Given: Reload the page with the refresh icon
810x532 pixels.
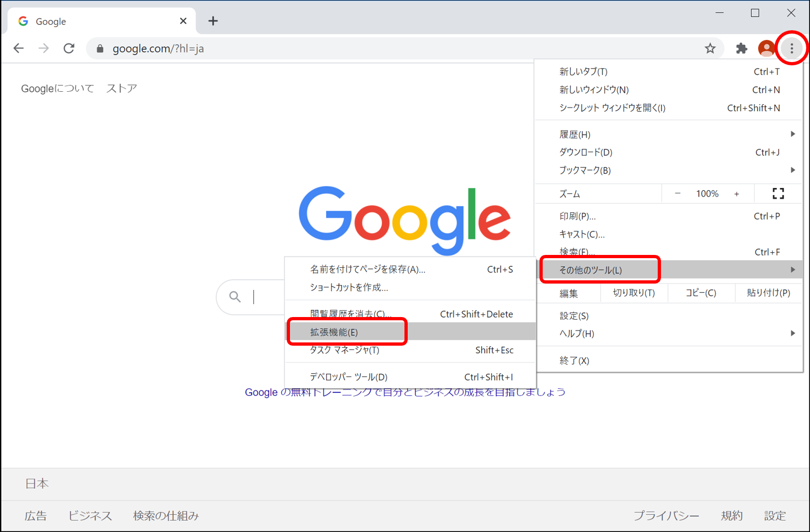Looking at the screenshot, I should click(69, 48).
